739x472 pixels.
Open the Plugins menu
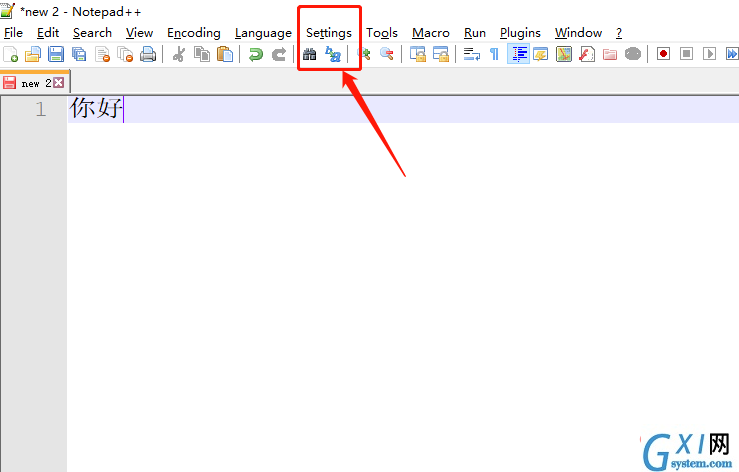click(520, 33)
